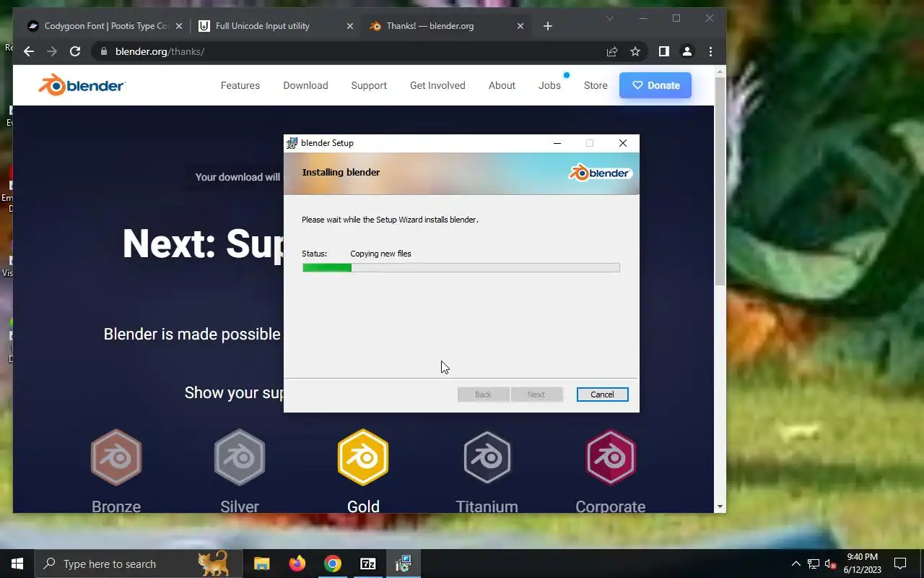Click the Corporate label link

click(x=611, y=506)
